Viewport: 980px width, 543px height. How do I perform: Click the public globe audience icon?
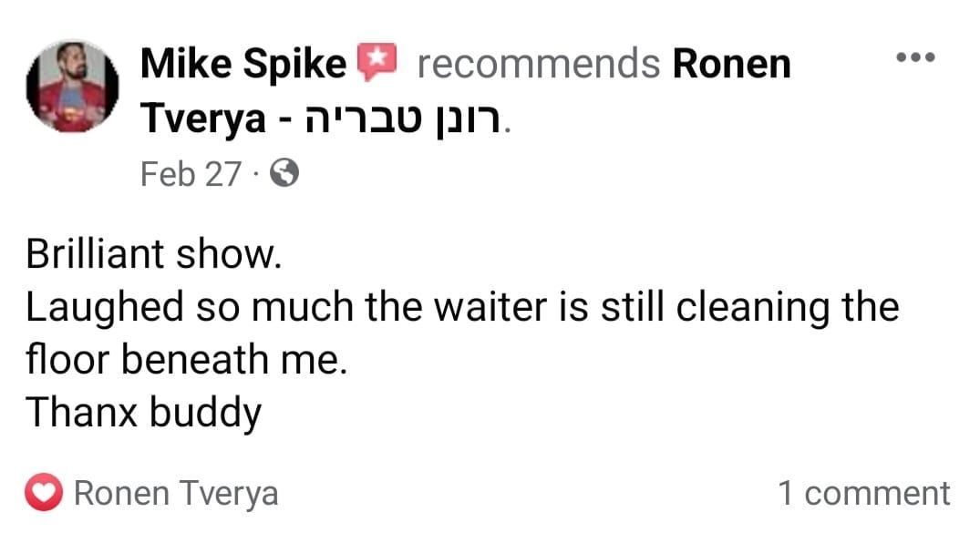pos(284,172)
